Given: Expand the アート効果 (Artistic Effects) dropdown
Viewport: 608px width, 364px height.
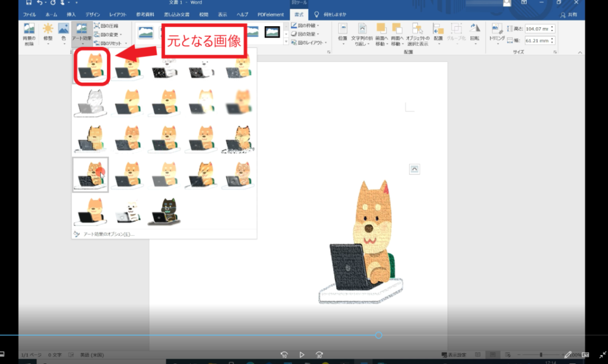Looking at the screenshot, I should (81, 34).
